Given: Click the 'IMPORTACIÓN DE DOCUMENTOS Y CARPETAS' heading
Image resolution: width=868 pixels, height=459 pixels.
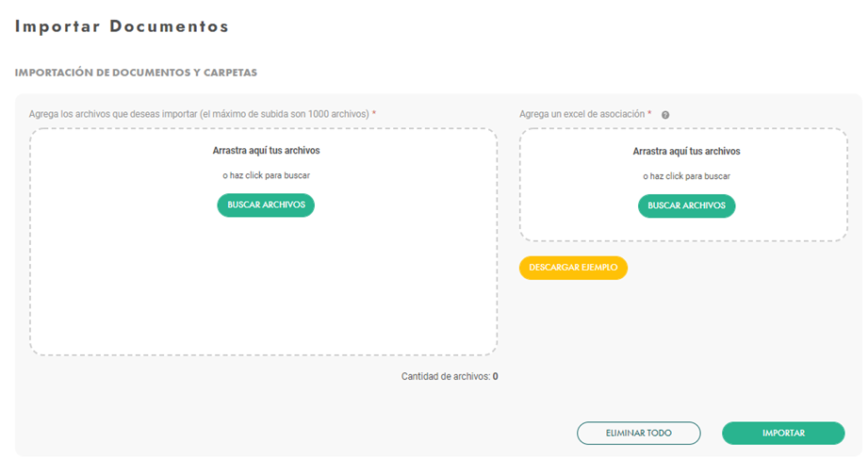Looking at the screenshot, I should [x=136, y=73].
